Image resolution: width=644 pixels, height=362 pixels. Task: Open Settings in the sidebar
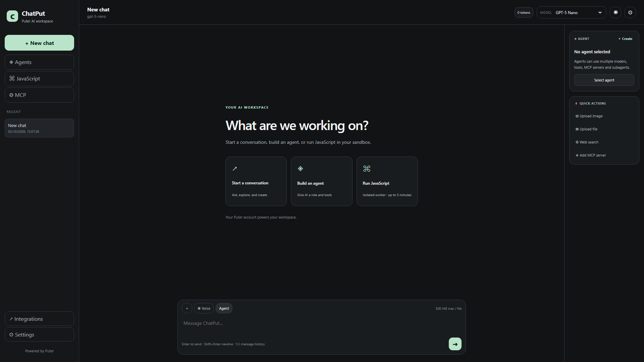(39, 335)
